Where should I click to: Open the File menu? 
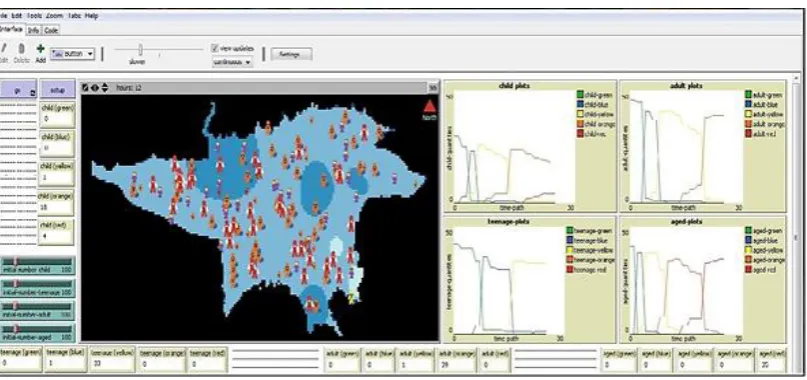[3, 16]
